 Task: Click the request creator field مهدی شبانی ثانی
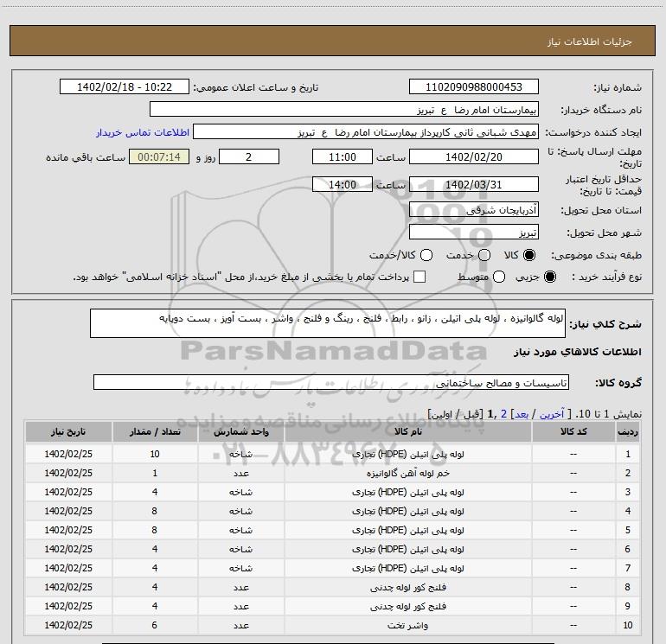[x=366, y=131]
